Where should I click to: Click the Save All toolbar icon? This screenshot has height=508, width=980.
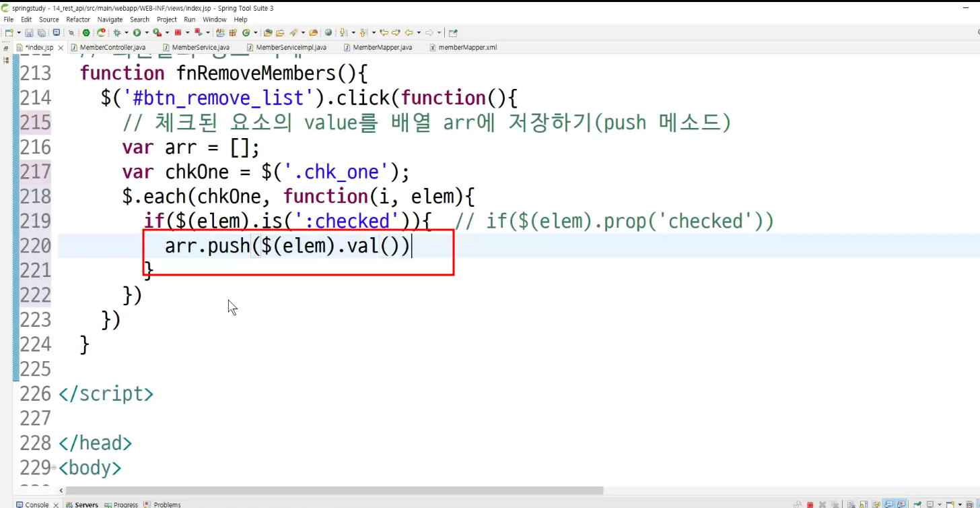pyautogui.click(x=41, y=32)
